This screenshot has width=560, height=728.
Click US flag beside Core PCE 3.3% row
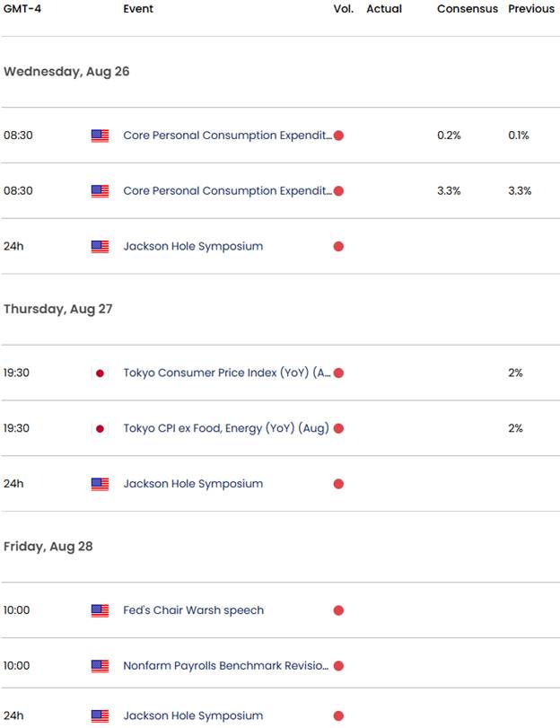[x=100, y=191]
